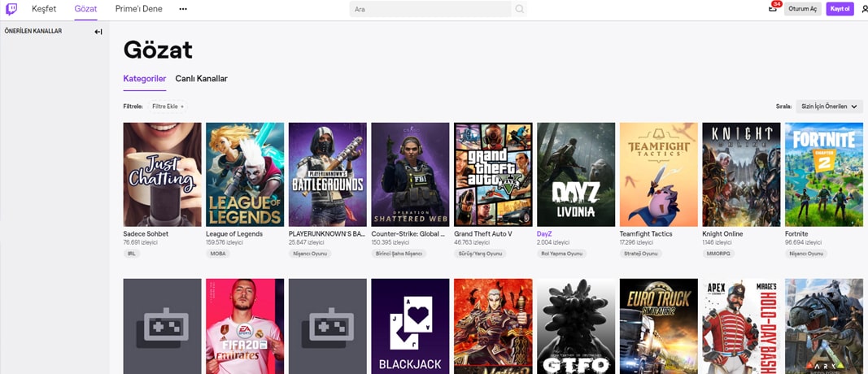Select the MMORPG tag
Image resolution: width=868 pixels, height=374 pixels.
718,254
